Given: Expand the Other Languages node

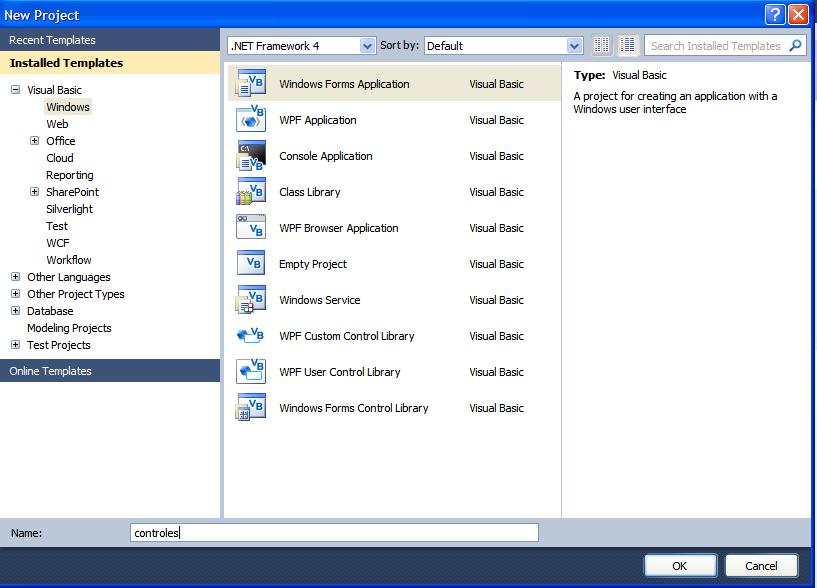Looking at the screenshot, I should click(16, 277).
